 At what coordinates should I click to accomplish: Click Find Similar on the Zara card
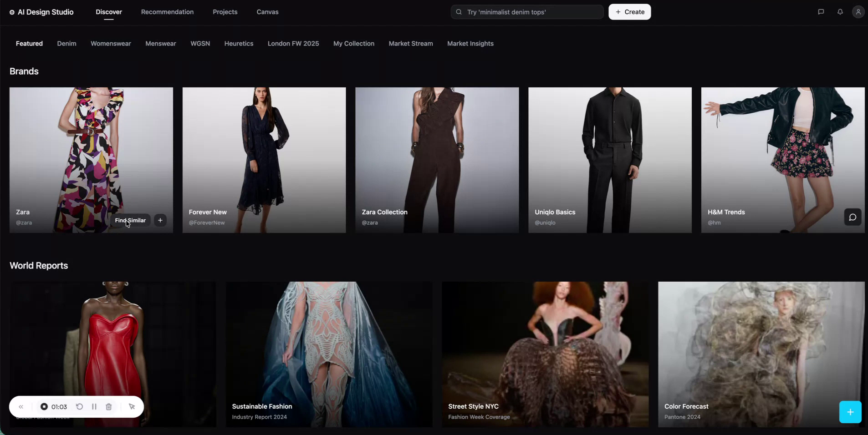[x=130, y=220]
